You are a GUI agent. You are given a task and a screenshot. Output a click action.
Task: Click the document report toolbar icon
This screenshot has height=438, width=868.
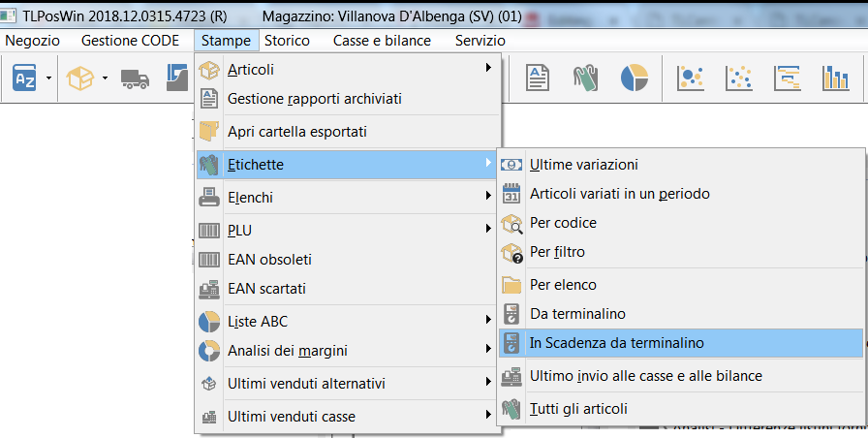tap(538, 78)
